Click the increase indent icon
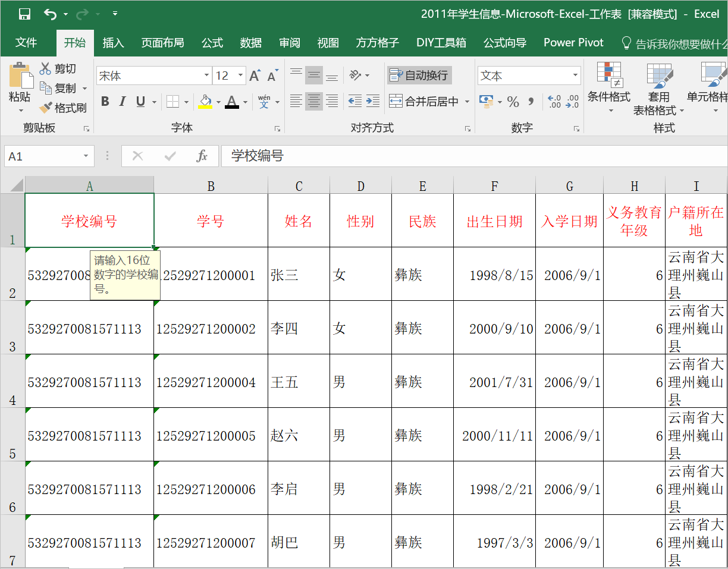This screenshot has height=569, width=728. click(373, 101)
